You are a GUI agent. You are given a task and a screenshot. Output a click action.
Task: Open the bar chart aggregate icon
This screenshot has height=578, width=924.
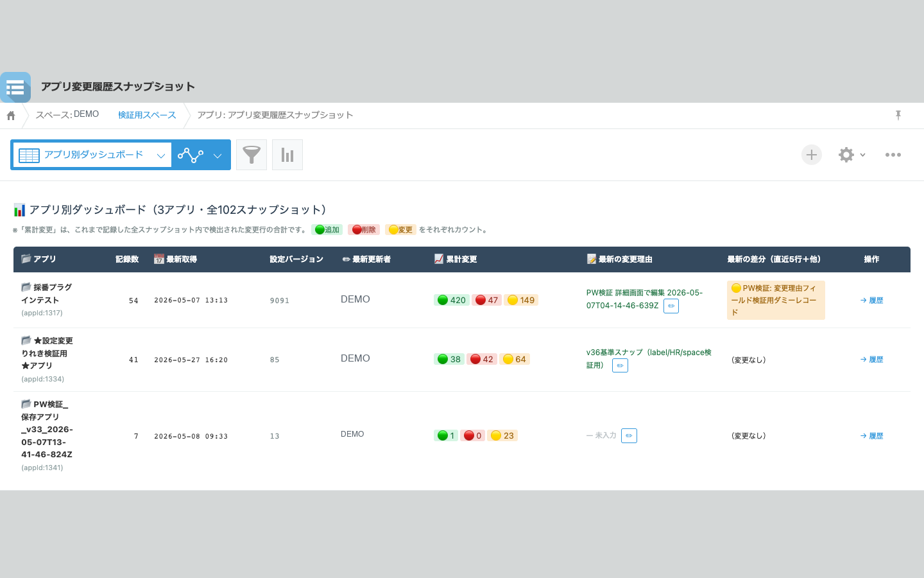(x=287, y=155)
